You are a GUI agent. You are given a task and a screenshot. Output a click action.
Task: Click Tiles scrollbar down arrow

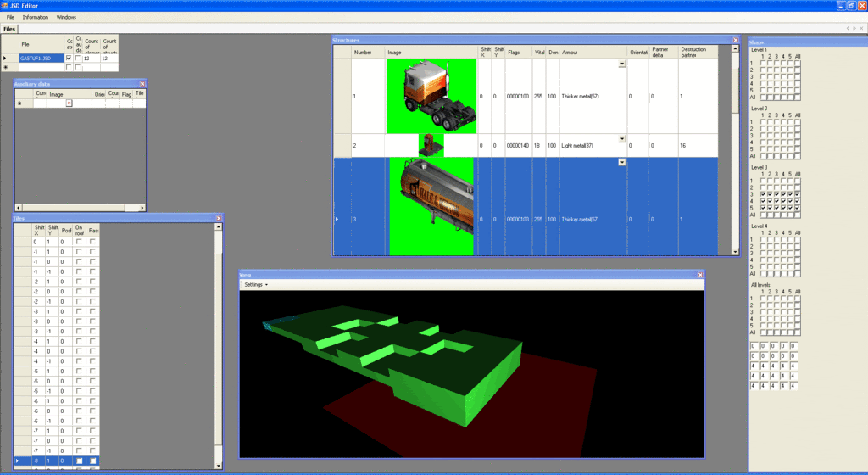pos(218,466)
